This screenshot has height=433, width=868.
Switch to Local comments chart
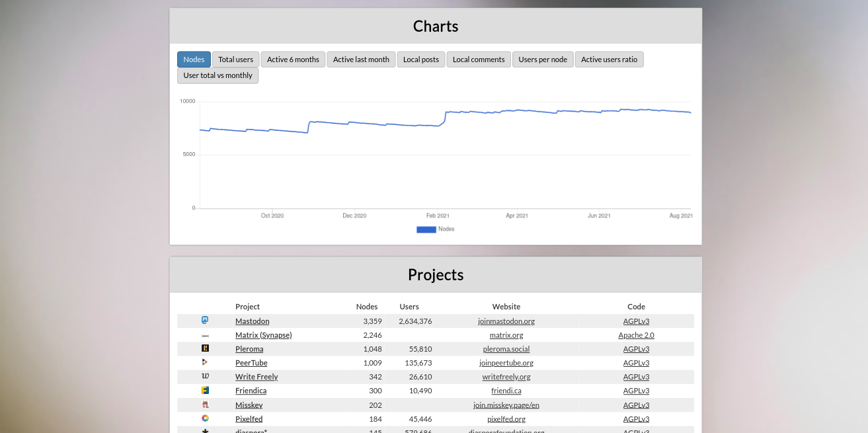[x=479, y=59]
